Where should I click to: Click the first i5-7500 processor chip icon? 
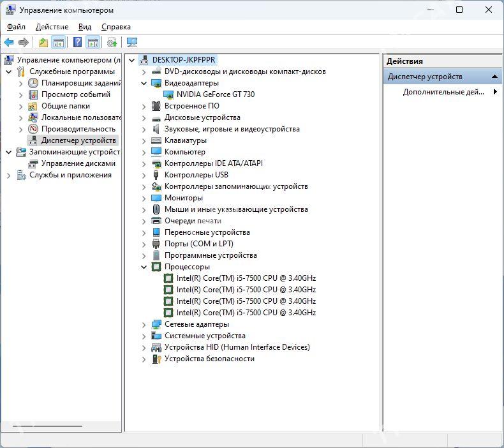(x=168, y=278)
